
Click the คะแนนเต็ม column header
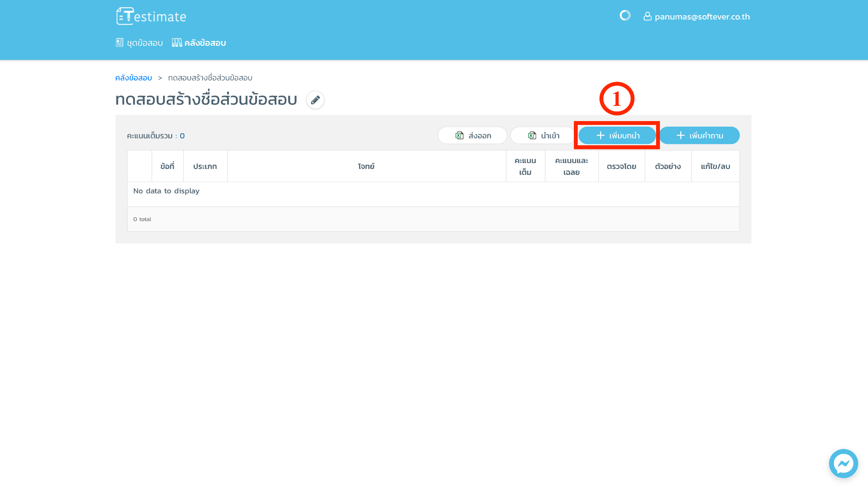coord(525,166)
